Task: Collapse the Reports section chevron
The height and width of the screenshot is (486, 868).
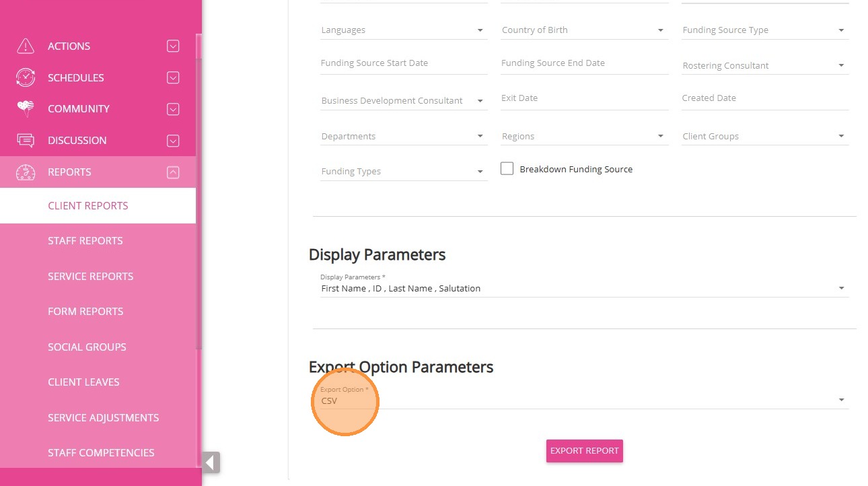Action: (x=173, y=172)
